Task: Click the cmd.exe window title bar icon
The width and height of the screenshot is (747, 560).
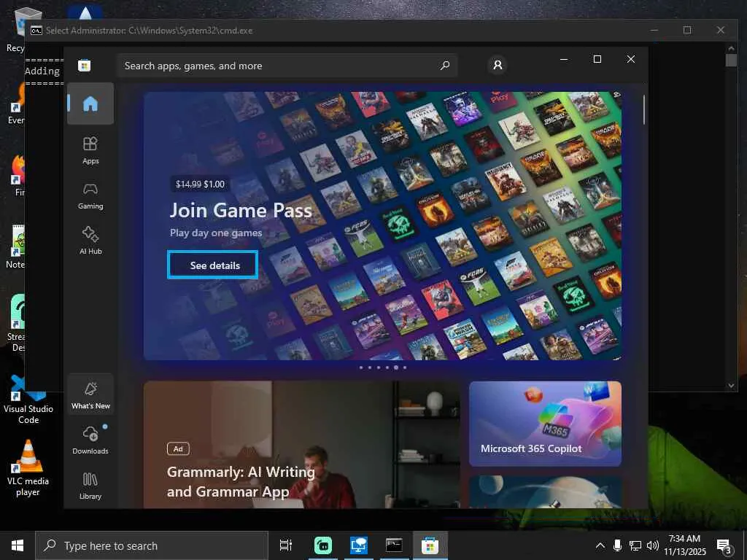Action: [36, 31]
